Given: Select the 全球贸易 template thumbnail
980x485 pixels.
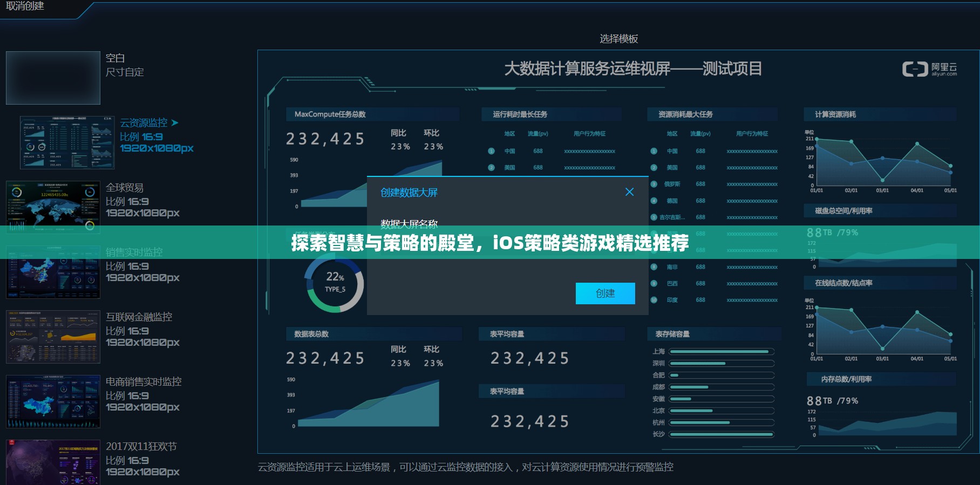Looking at the screenshot, I should point(53,207).
